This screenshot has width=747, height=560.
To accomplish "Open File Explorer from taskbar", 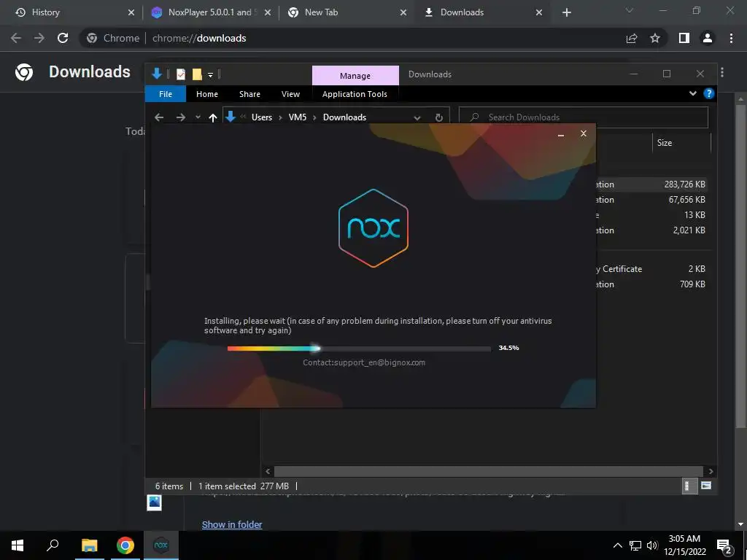I will click(89, 545).
